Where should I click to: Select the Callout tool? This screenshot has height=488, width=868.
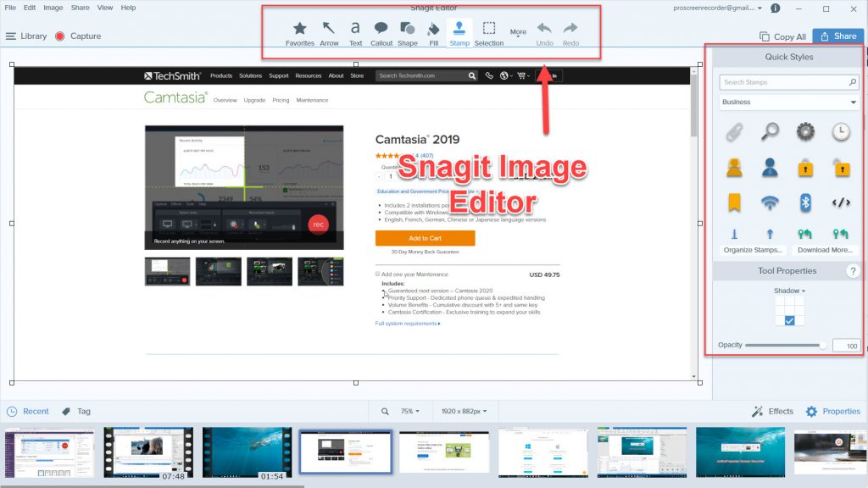(381, 34)
